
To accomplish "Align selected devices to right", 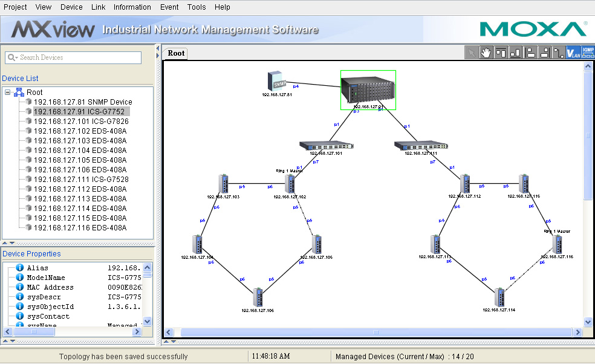I will [544, 53].
